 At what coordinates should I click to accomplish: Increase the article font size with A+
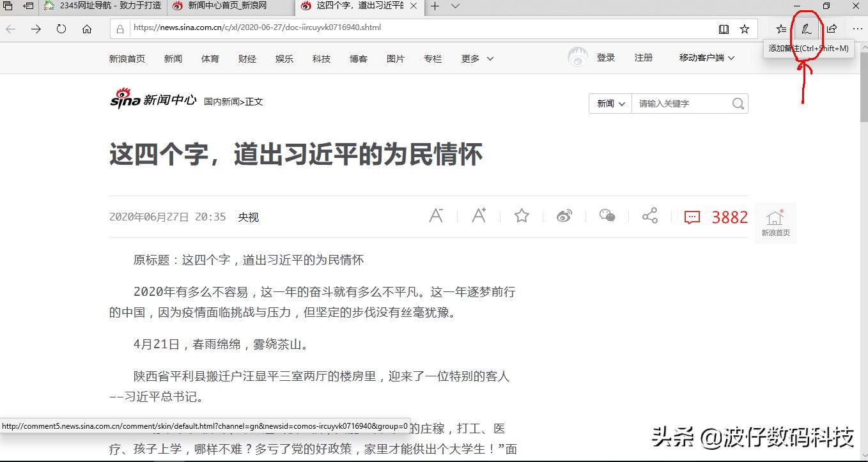479,216
